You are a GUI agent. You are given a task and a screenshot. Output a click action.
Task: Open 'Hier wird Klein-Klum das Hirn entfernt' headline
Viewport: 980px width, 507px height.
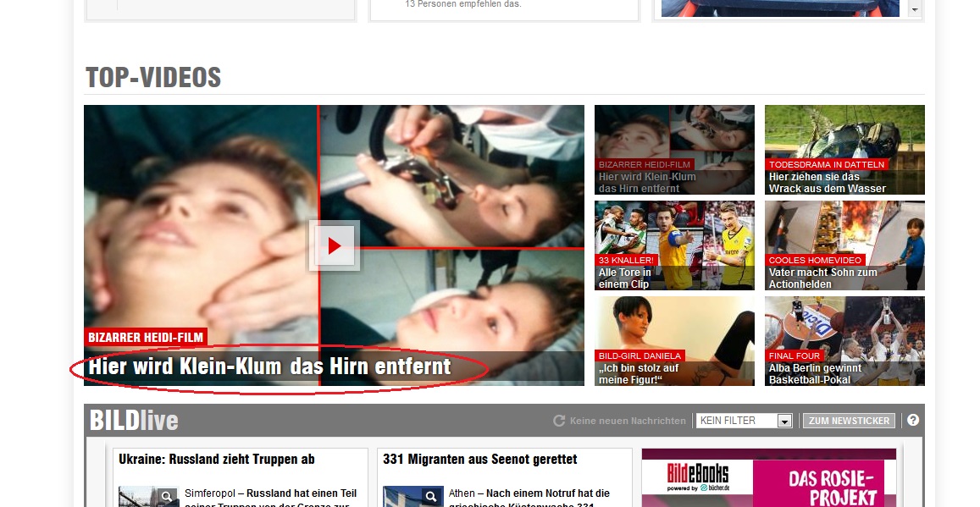coord(270,367)
